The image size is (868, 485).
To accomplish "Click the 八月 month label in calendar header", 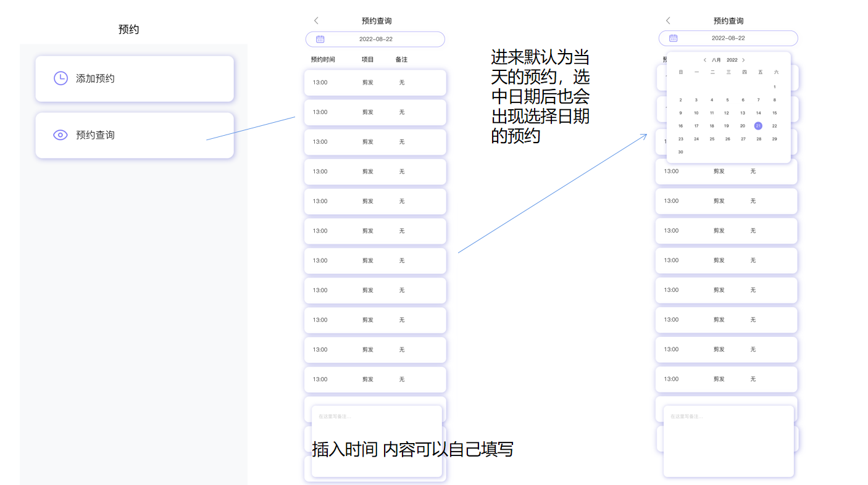I will (716, 60).
